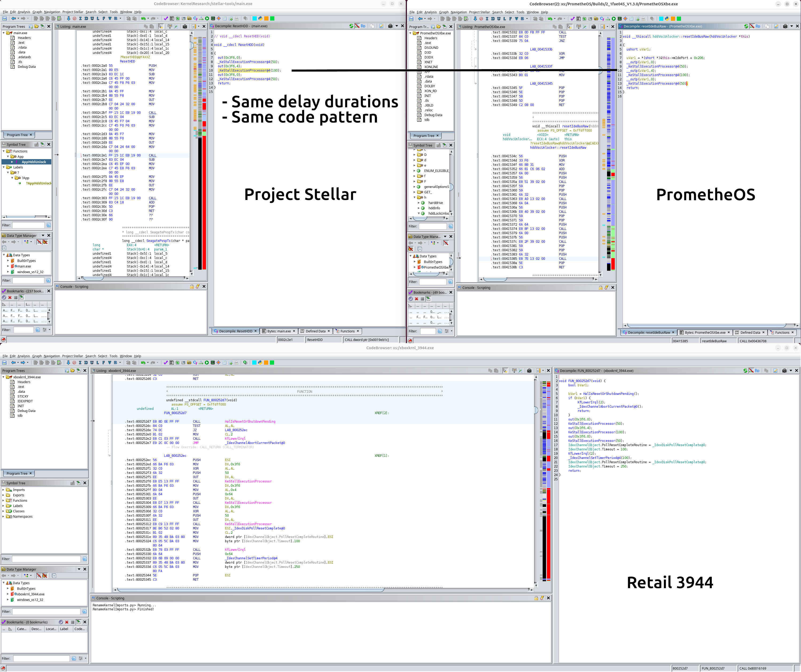Click the D navigation icon in main.exe toolbar
Viewport: 801px width, 672px height.
click(x=86, y=18)
